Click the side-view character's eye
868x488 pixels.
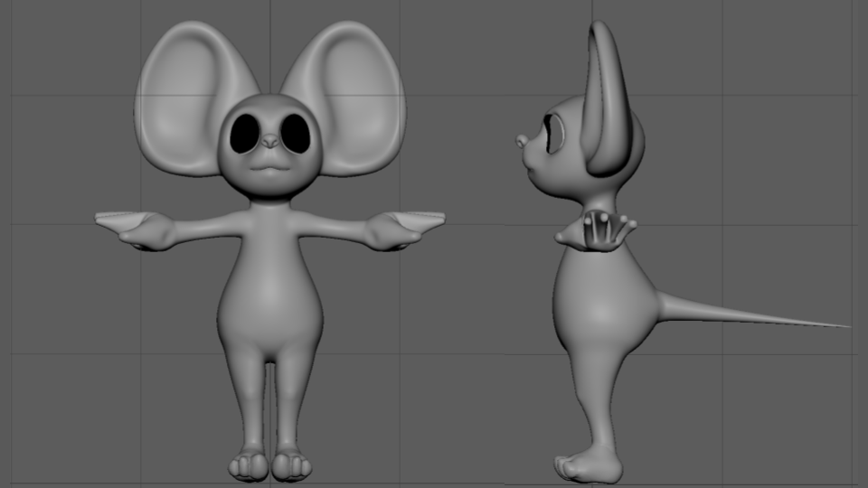point(554,134)
